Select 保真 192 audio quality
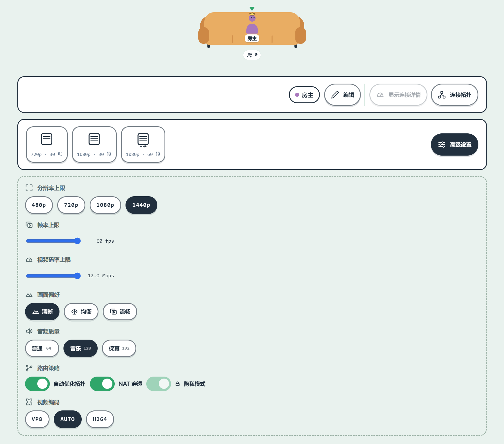 (119, 348)
